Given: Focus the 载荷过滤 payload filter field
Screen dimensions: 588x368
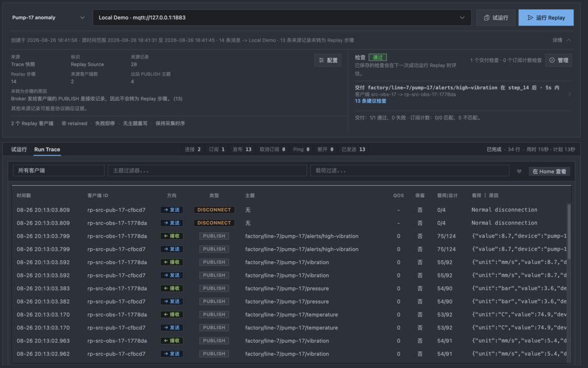Looking at the screenshot, I should click(x=409, y=171).
